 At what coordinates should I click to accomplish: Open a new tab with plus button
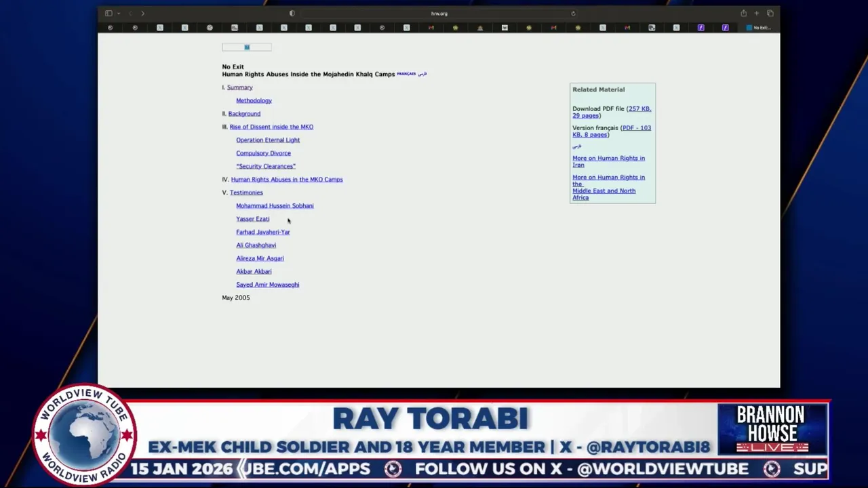757,14
